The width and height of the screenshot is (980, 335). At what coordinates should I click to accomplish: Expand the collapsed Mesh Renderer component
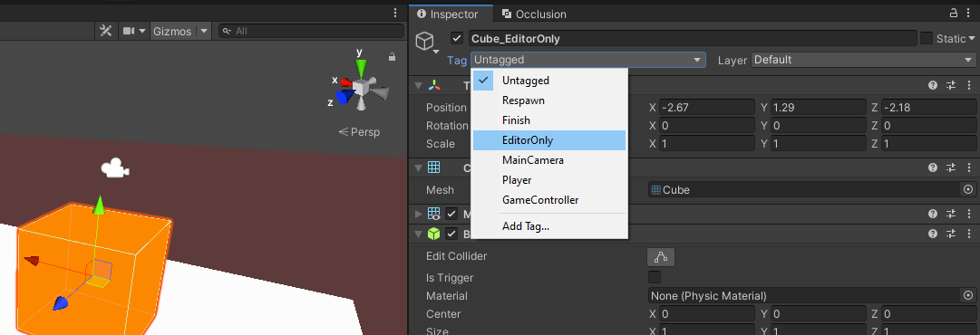[418, 215]
